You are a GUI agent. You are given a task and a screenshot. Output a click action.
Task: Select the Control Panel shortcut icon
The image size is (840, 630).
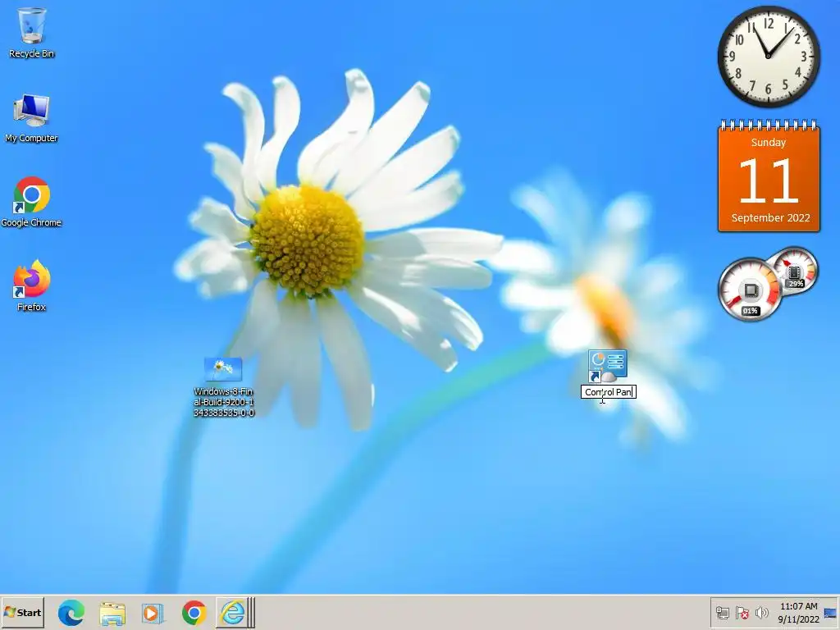(608, 367)
